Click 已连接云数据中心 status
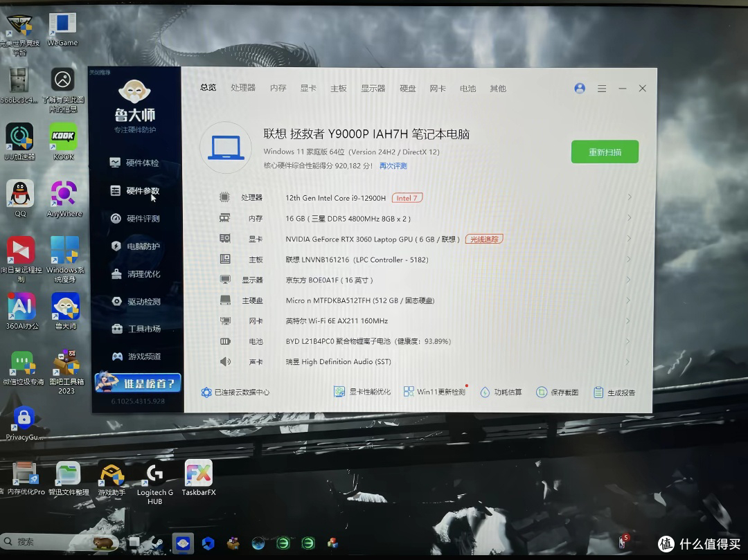 click(235, 392)
